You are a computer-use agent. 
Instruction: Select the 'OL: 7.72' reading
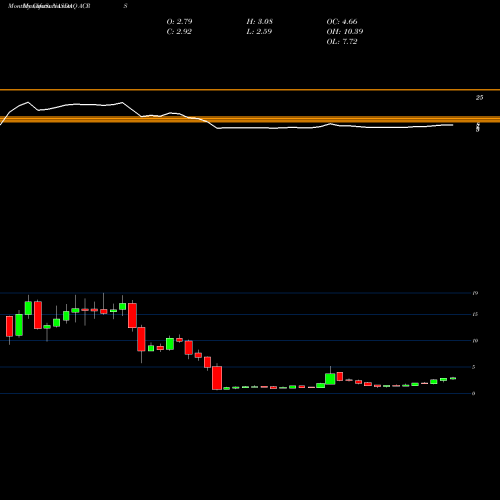coord(342,41)
